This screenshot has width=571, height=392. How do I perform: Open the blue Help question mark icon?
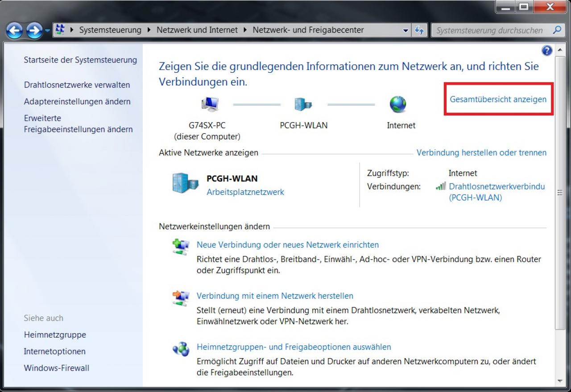[547, 51]
